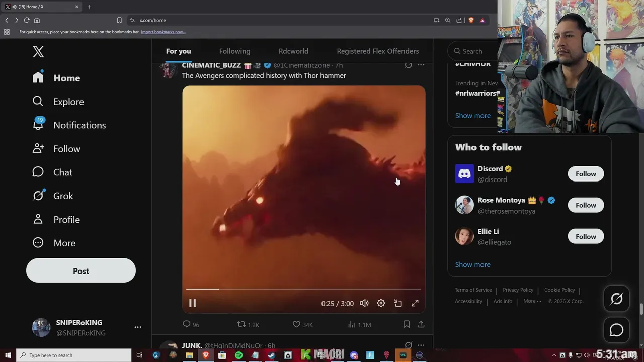Open the Cookie Policy link
Viewport: 644px width, 362px height.
coord(559,290)
